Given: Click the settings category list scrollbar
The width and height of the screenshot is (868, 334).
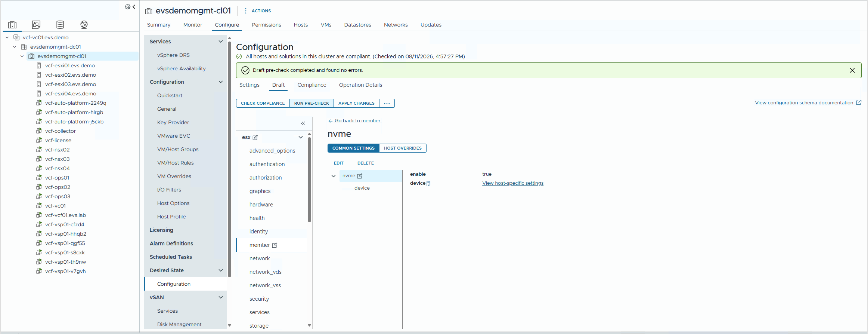Looking at the screenshot, I should point(309,180).
